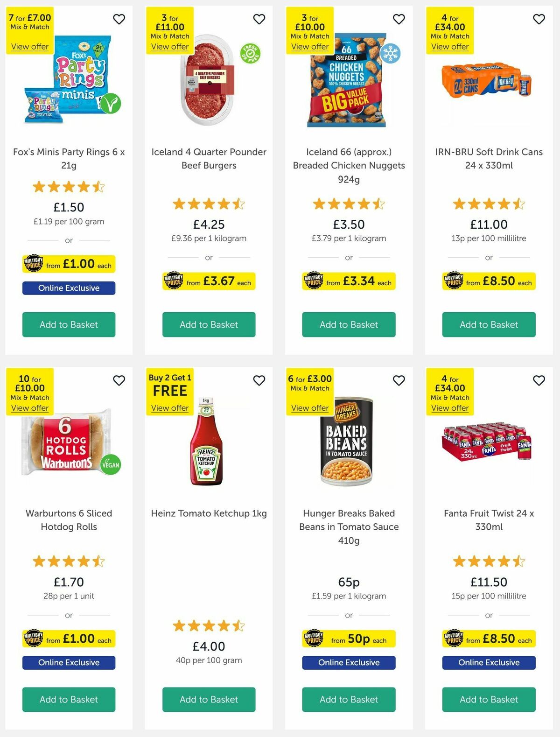
Task: View Buy 2 Get 1 Free Heinz offer
Action: [x=170, y=407]
